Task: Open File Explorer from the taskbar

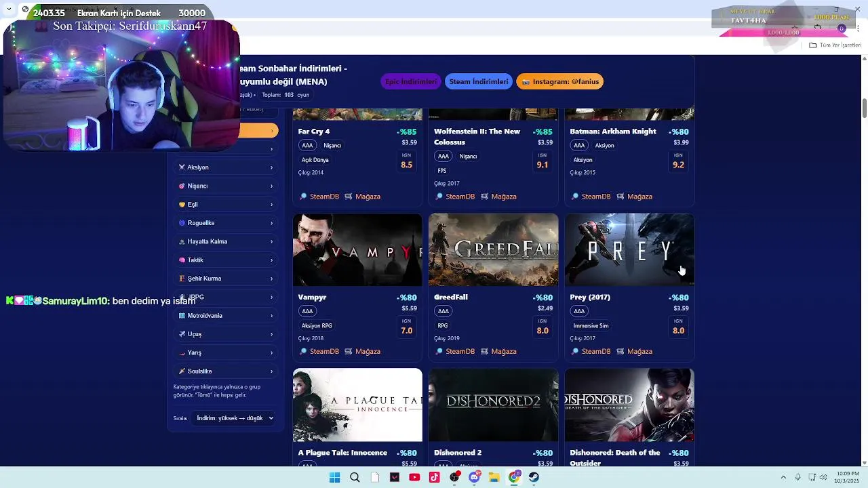Action: 494,477
